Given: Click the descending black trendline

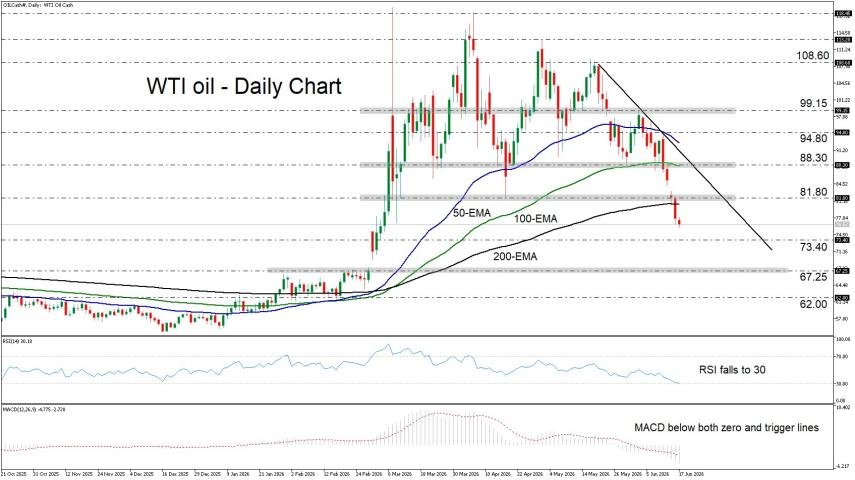Looking at the screenshot, I should (x=685, y=157).
